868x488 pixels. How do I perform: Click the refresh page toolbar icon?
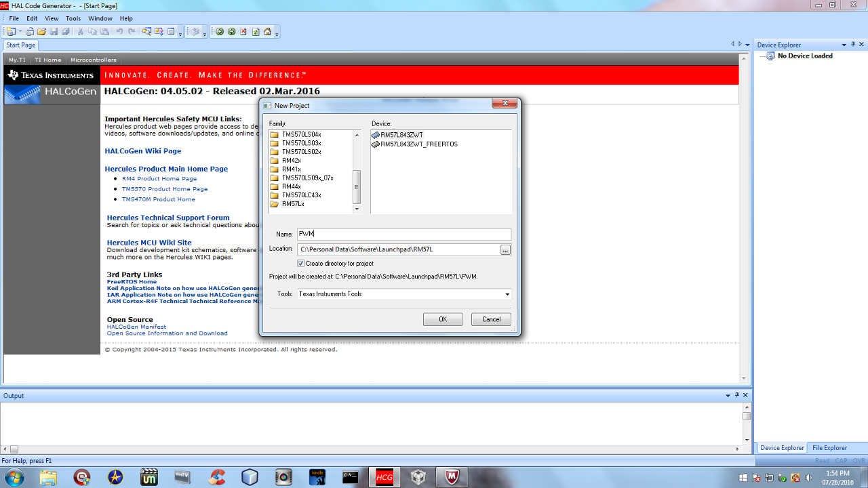[x=255, y=32]
